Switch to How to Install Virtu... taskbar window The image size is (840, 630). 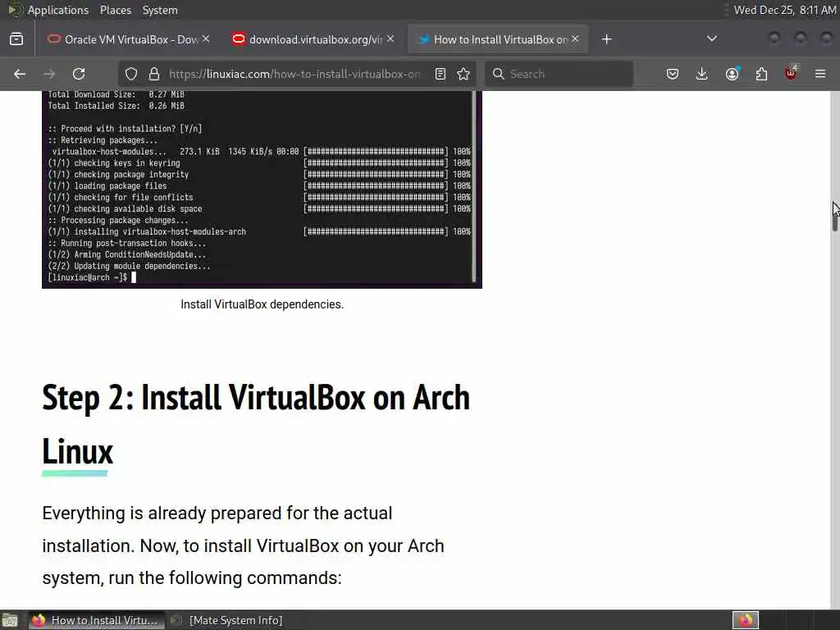click(x=96, y=620)
